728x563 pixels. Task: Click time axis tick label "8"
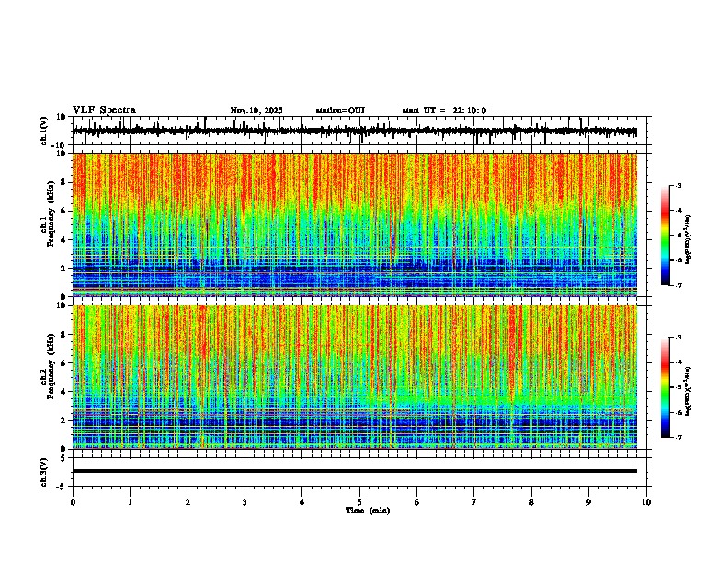531,502
